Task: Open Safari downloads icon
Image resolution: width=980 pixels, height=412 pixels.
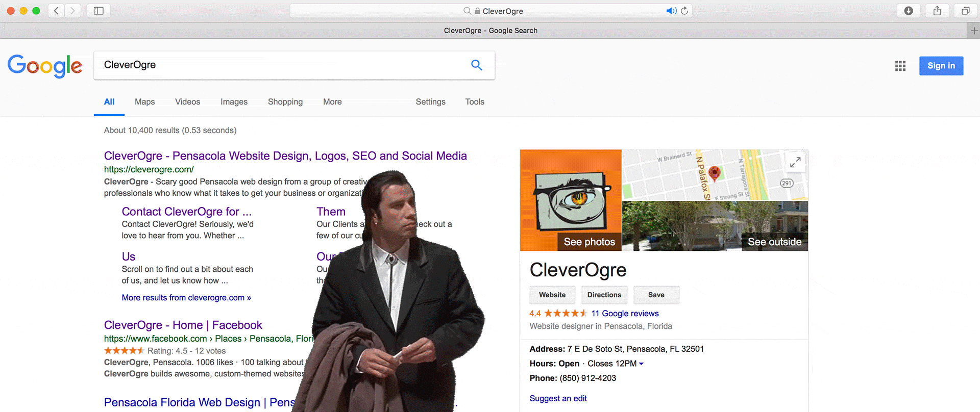Action: pyautogui.click(x=909, y=11)
